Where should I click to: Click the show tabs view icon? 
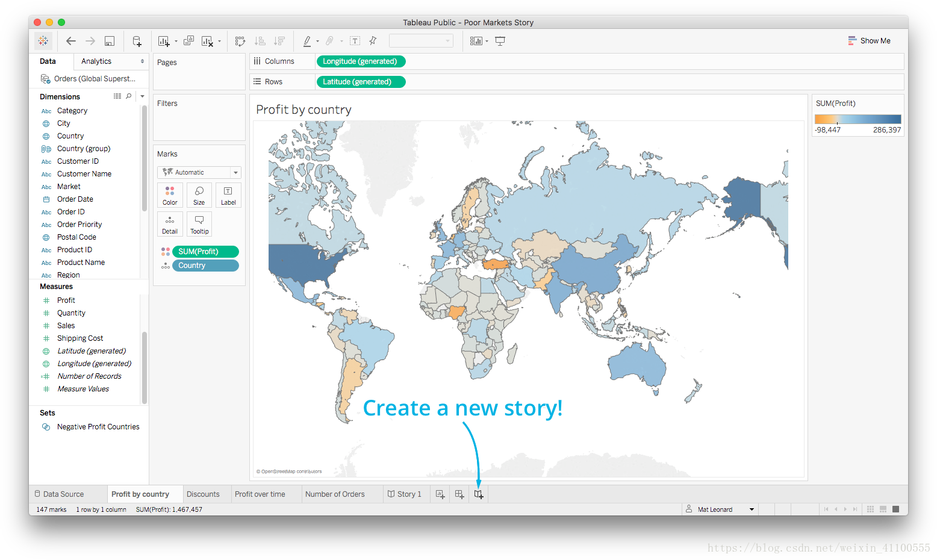coord(895,509)
